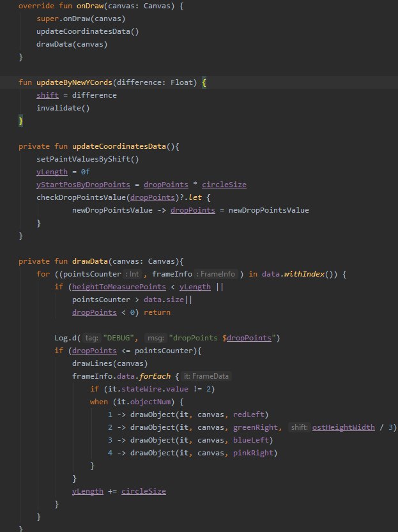Click dropPoints in 'dropPoints <= pointsCounter'
Viewport: 398px width, 532px height.
click(x=95, y=351)
